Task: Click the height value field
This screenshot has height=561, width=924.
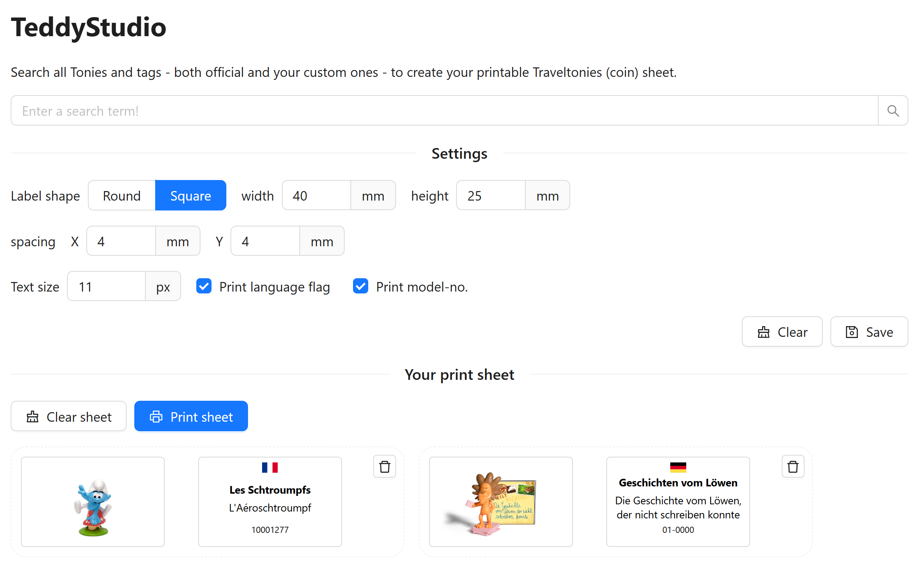Action: tap(491, 196)
